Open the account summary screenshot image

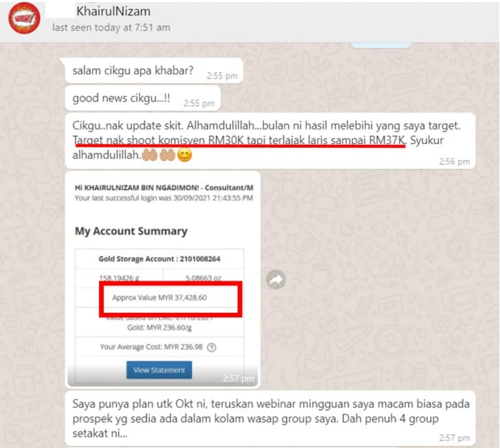(x=163, y=279)
